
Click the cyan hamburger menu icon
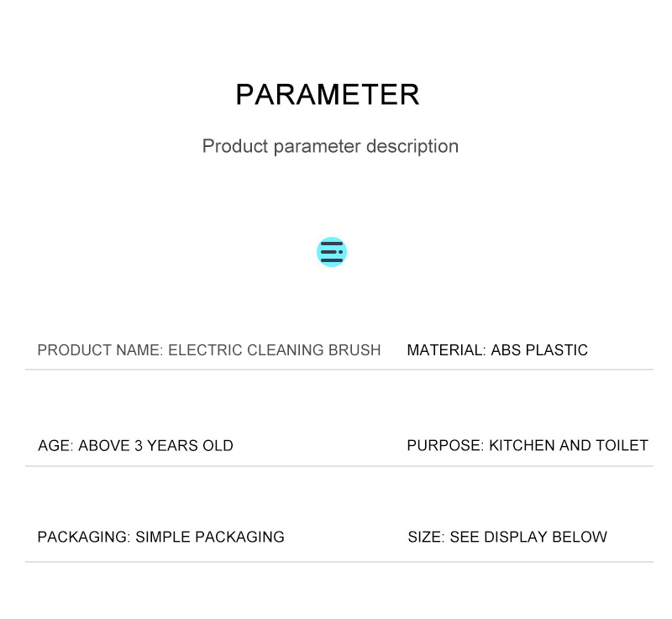(x=332, y=252)
